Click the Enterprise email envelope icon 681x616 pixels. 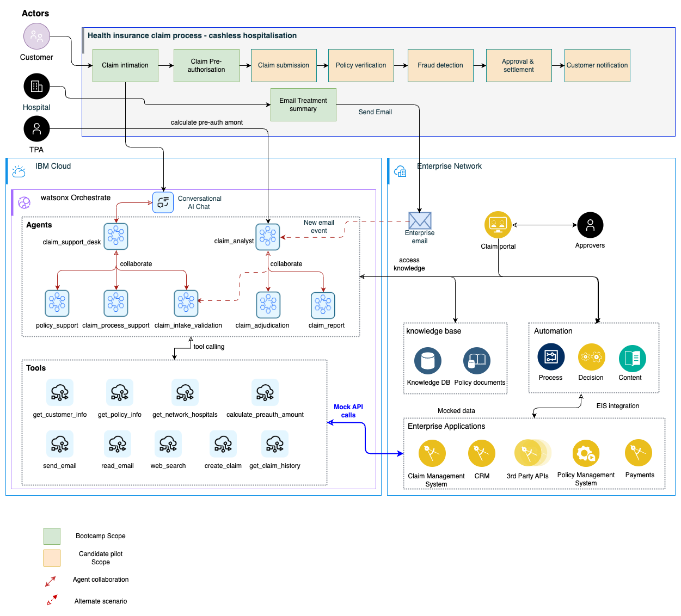coord(420,220)
